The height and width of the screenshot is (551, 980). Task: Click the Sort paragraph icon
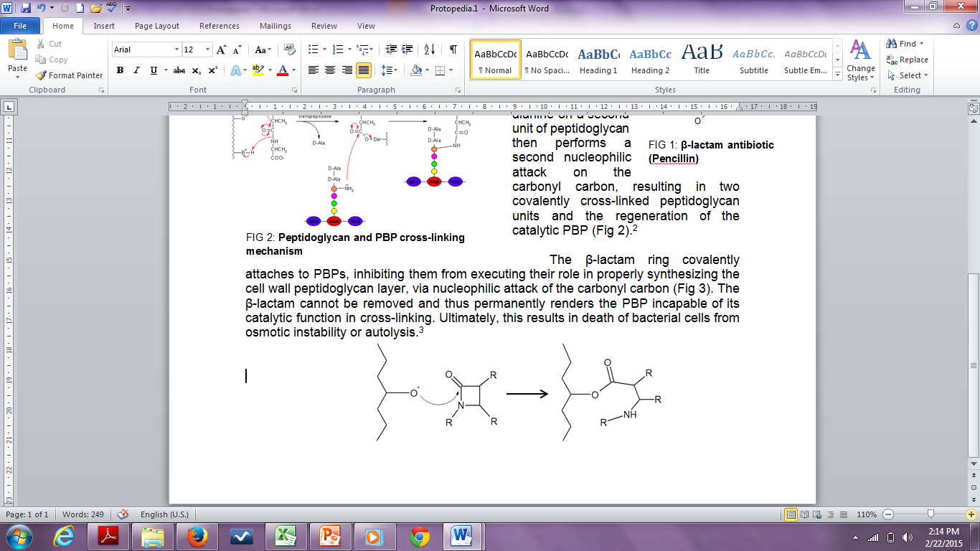click(x=429, y=50)
